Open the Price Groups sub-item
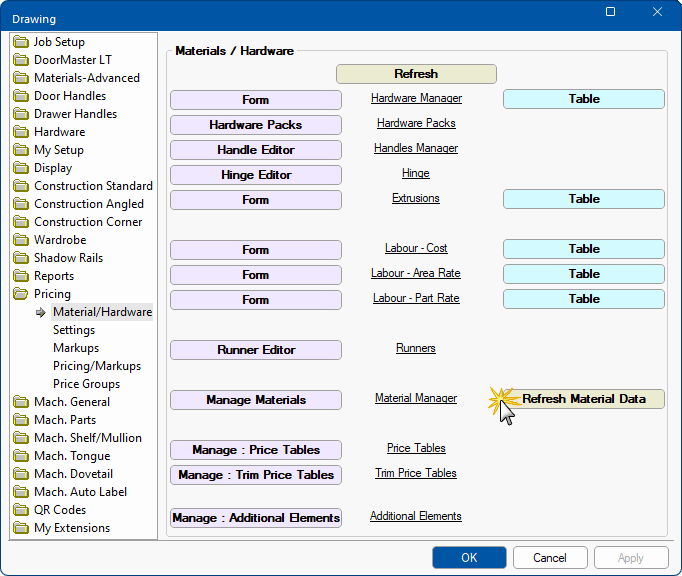 [x=86, y=384]
